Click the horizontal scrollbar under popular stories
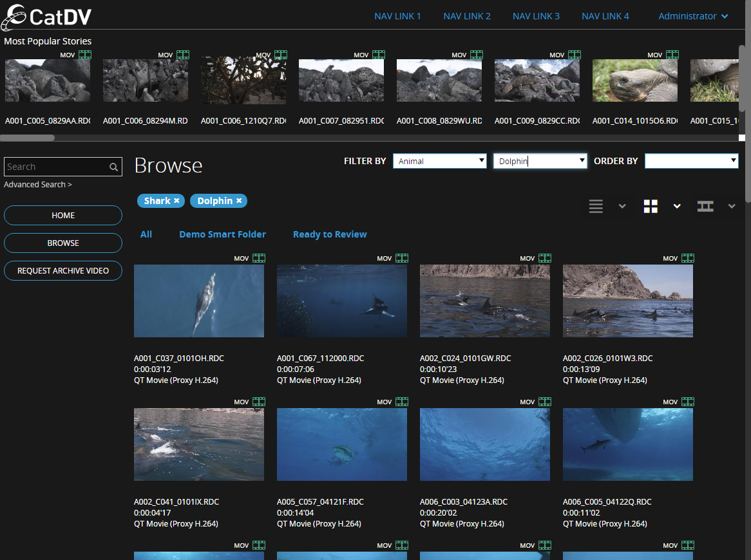Image resolution: width=751 pixels, height=560 pixels. [x=28, y=138]
